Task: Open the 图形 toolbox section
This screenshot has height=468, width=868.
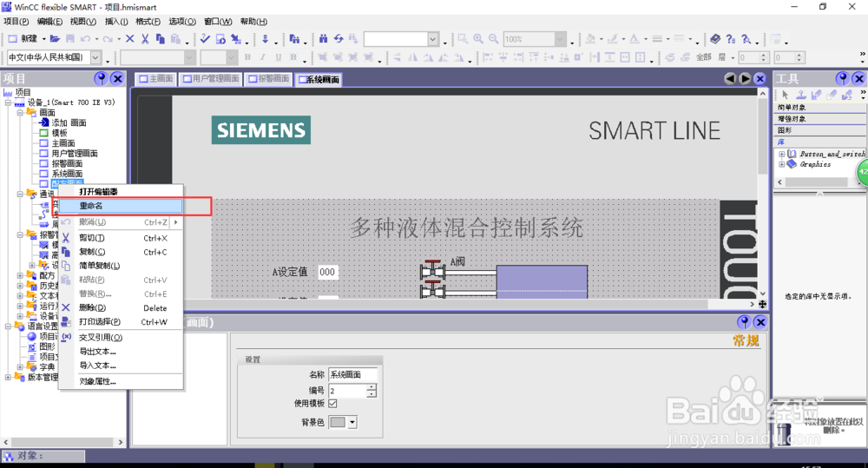Action: tap(820, 130)
